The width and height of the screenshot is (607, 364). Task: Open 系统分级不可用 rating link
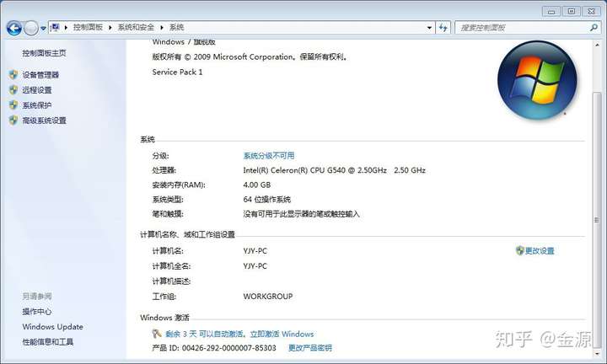(269, 156)
